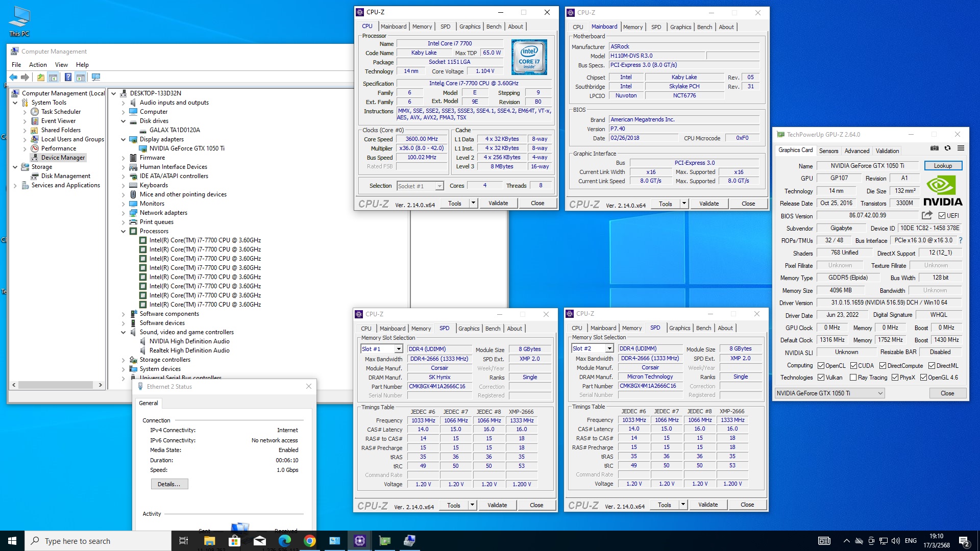Image resolution: width=980 pixels, height=551 pixels.
Task: Toggle the CUDA checkbox
Action: pos(853,366)
